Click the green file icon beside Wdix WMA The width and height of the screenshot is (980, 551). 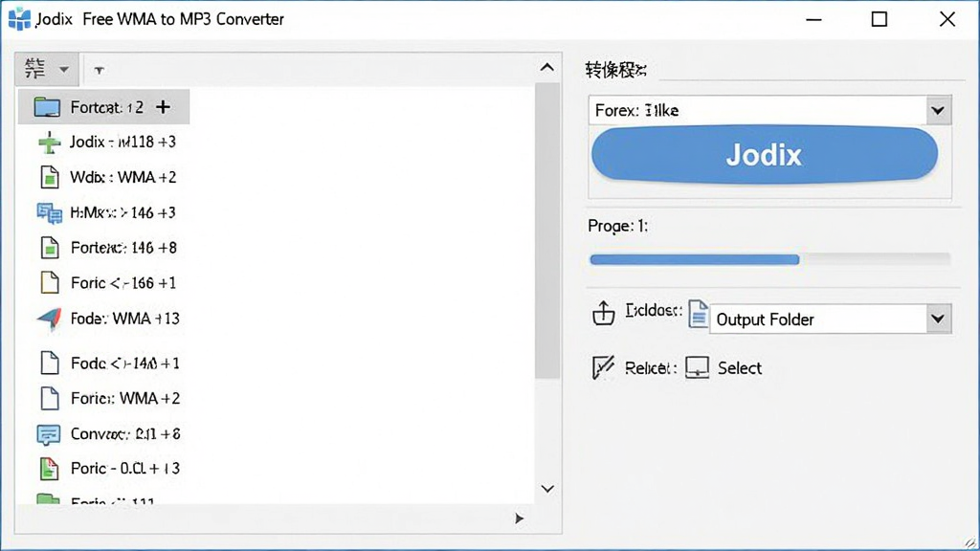click(50, 177)
